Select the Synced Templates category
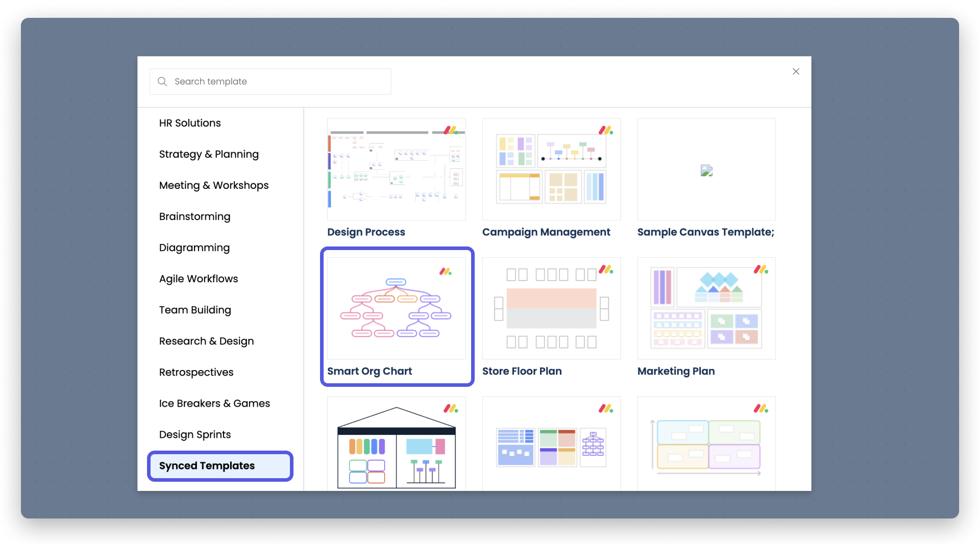Image resolution: width=980 pixels, height=544 pixels. coord(220,466)
